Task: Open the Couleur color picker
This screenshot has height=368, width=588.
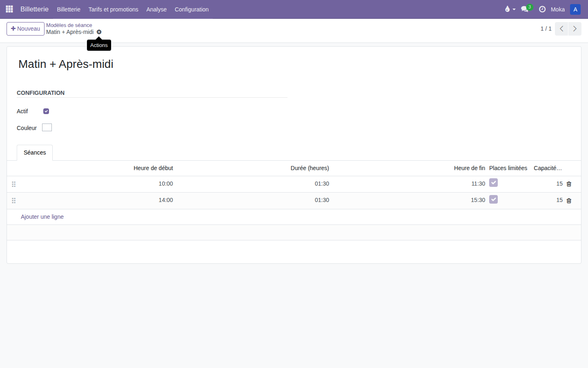Action: pyautogui.click(x=47, y=128)
